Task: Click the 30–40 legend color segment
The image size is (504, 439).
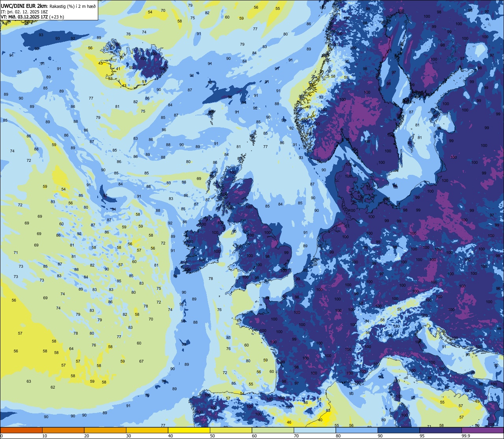Action: click(147, 430)
